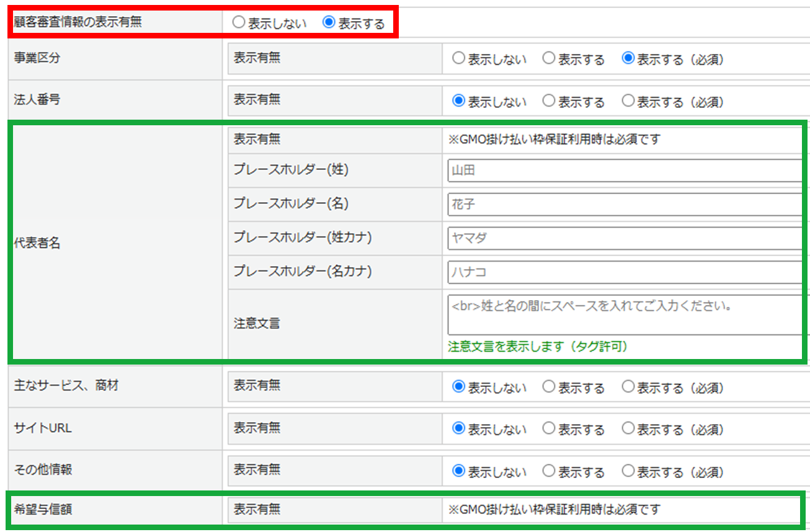The height and width of the screenshot is (532, 810).
Task: Click the 主なサービス、商材 row label
Action: pos(66,386)
